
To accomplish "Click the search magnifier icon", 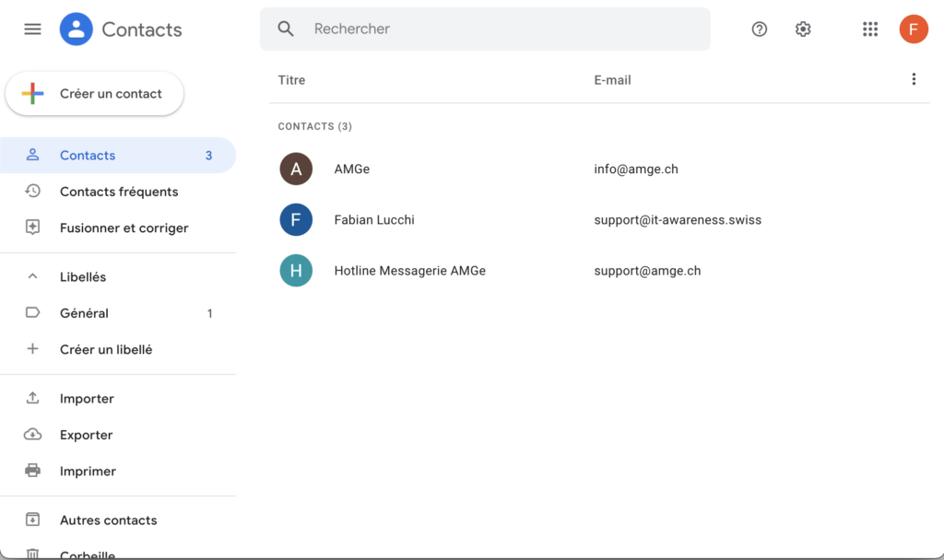I will pos(286,29).
